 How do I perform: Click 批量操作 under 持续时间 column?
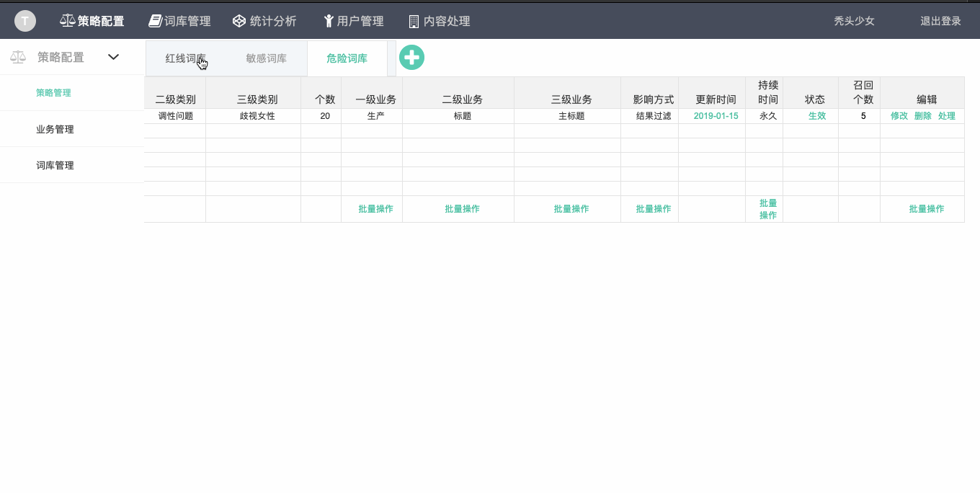pos(768,209)
